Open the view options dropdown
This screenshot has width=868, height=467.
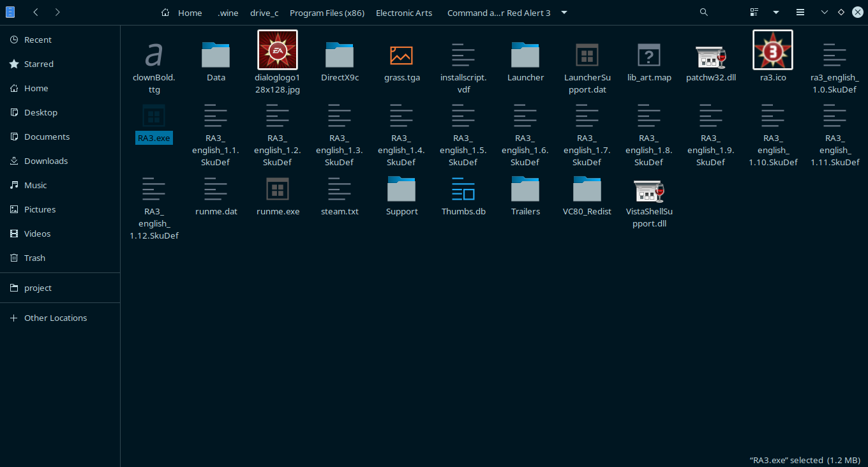click(x=776, y=12)
